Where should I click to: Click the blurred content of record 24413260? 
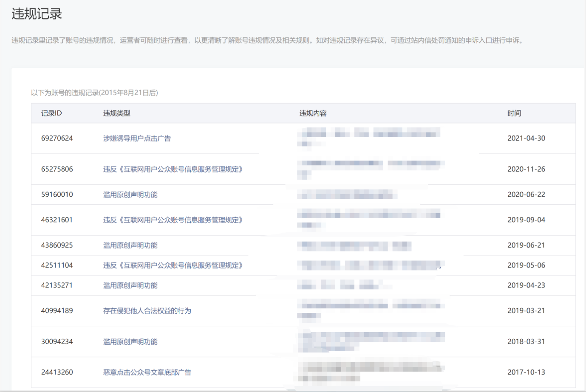click(x=370, y=372)
